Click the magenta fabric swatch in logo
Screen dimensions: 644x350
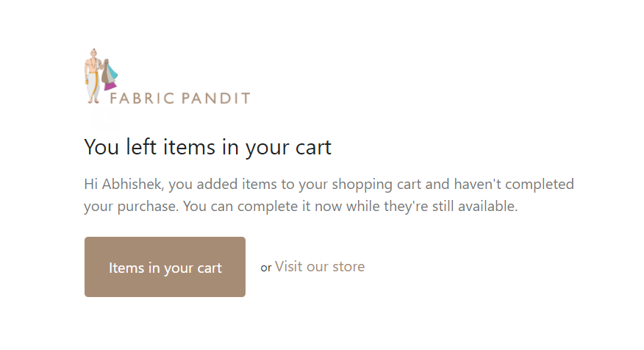[x=110, y=85]
